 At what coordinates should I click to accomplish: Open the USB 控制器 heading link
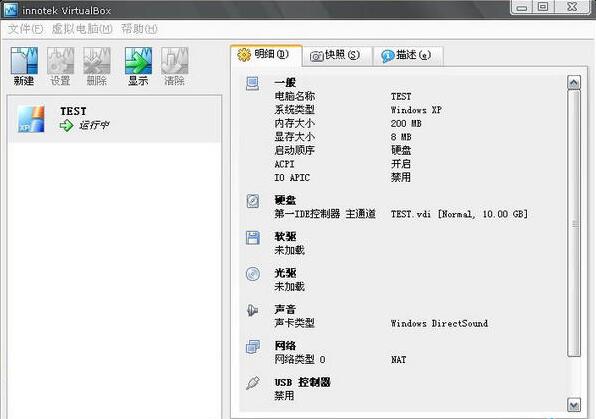(x=303, y=382)
